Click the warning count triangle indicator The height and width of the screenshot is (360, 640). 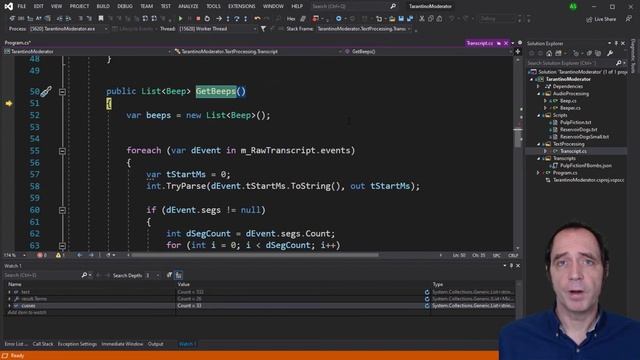(60, 255)
